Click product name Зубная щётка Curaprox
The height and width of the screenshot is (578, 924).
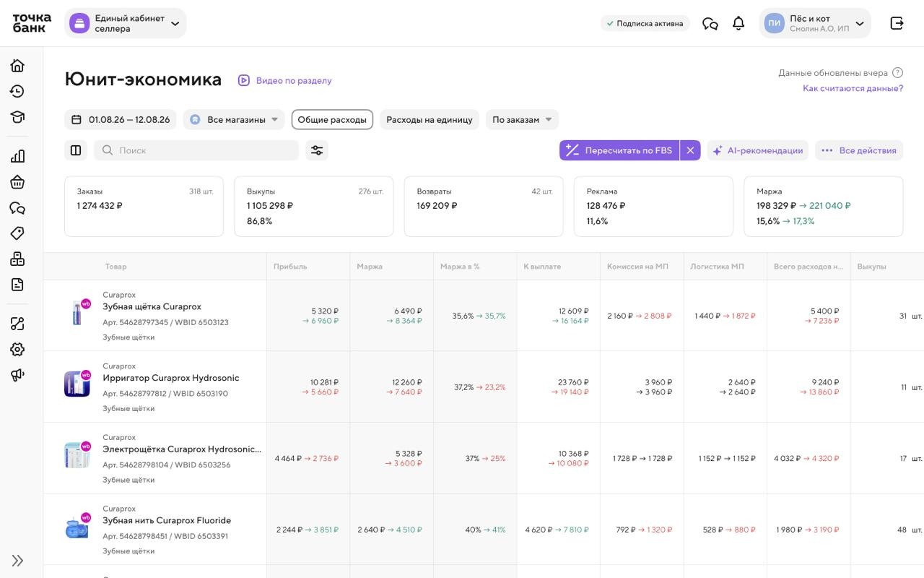coord(152,306)
